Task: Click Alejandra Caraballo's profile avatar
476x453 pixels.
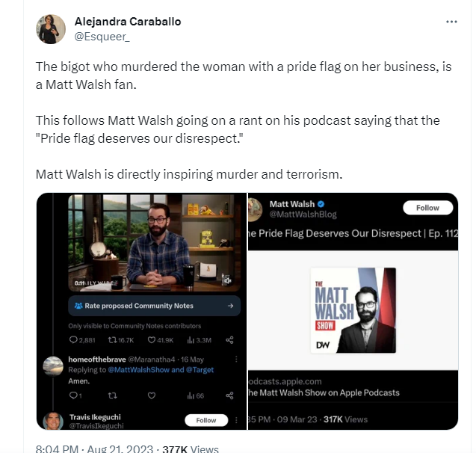Action: pos(51,29)
